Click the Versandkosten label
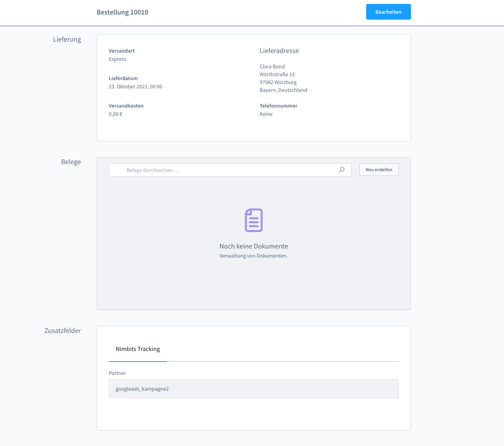Viewport: 504px width, 446px height. click(x=126, y=106)
